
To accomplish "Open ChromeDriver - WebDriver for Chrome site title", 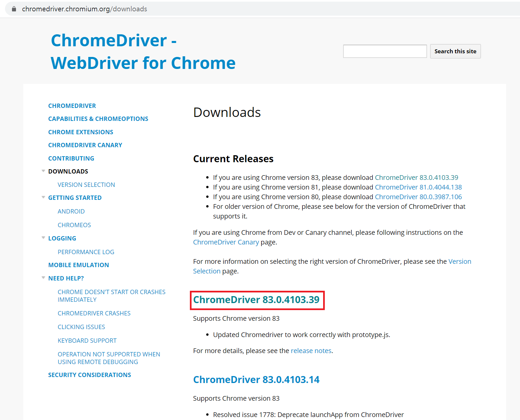I will [143, 52].
